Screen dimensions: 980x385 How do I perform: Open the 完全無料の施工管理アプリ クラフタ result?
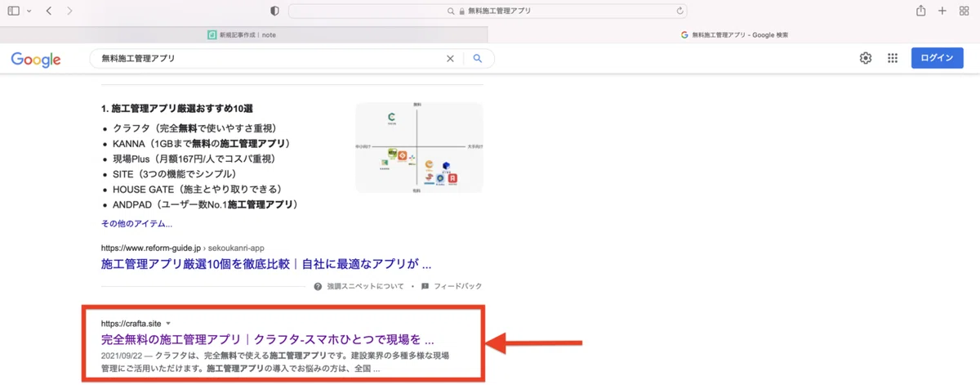click(267, 339)
